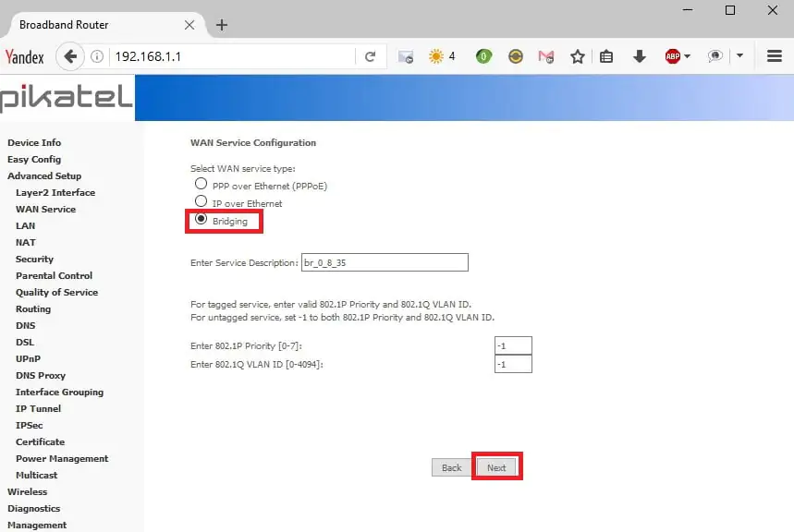
Task: Open the hamburger browser menu
Action: pos(775,56)
